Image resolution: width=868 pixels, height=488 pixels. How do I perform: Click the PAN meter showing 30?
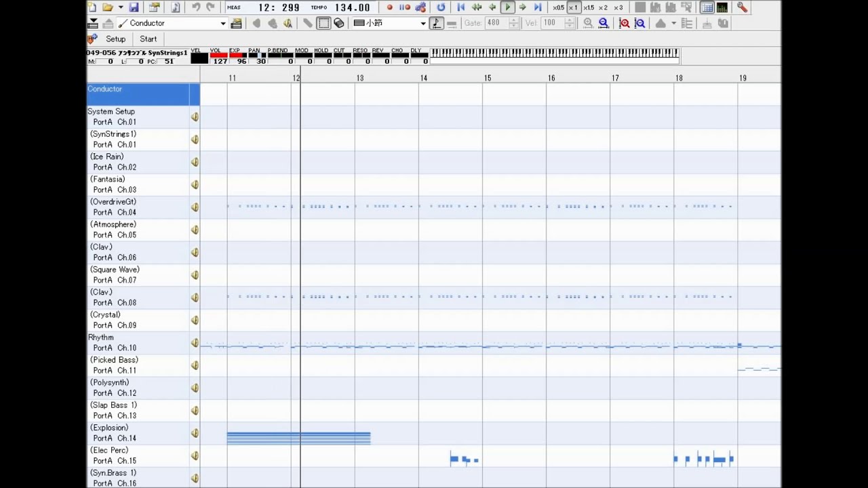[256, 57]
